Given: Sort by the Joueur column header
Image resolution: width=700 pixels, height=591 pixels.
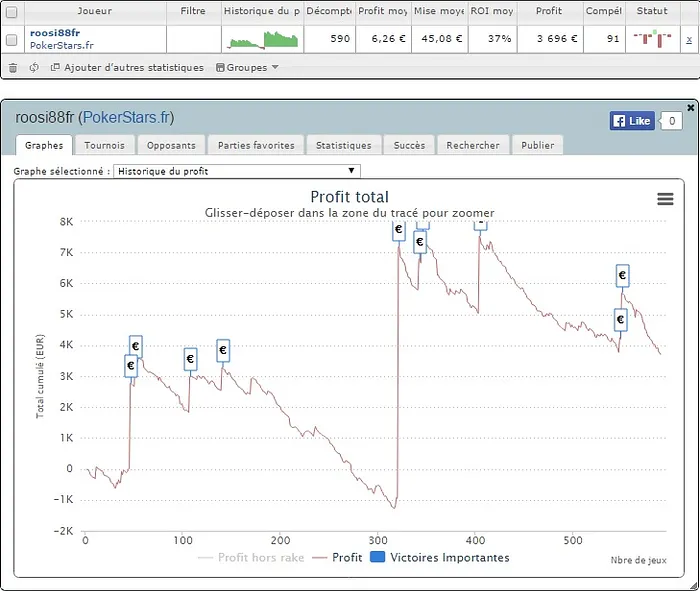Looking at the screenshot, I should (95, 11).
